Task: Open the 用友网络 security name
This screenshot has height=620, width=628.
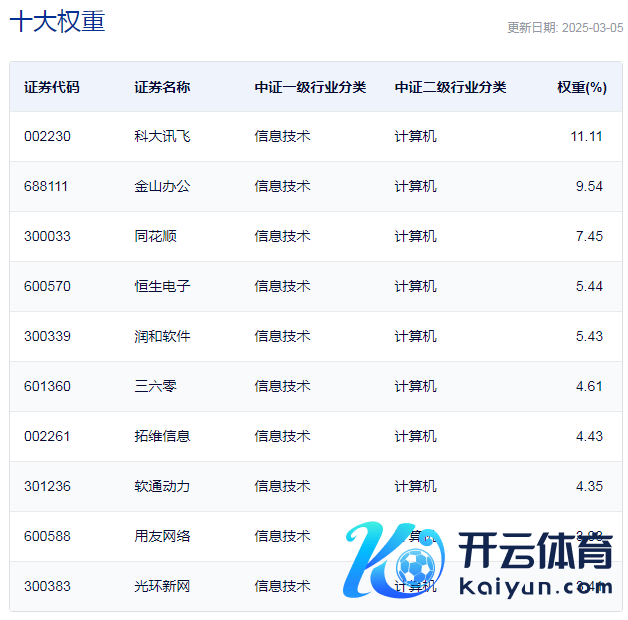Action: click(162, 536)
